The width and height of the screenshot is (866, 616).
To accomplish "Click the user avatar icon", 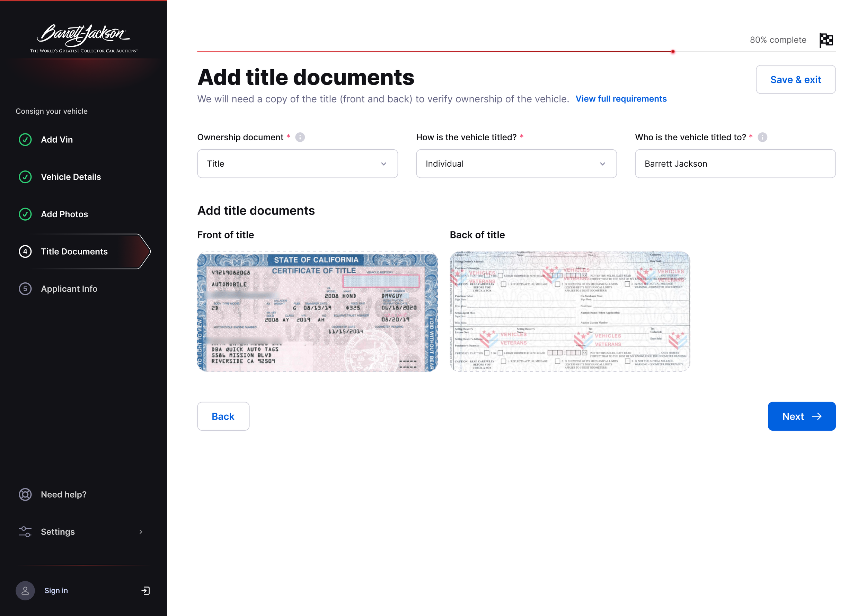I will [x=25, y=591].
